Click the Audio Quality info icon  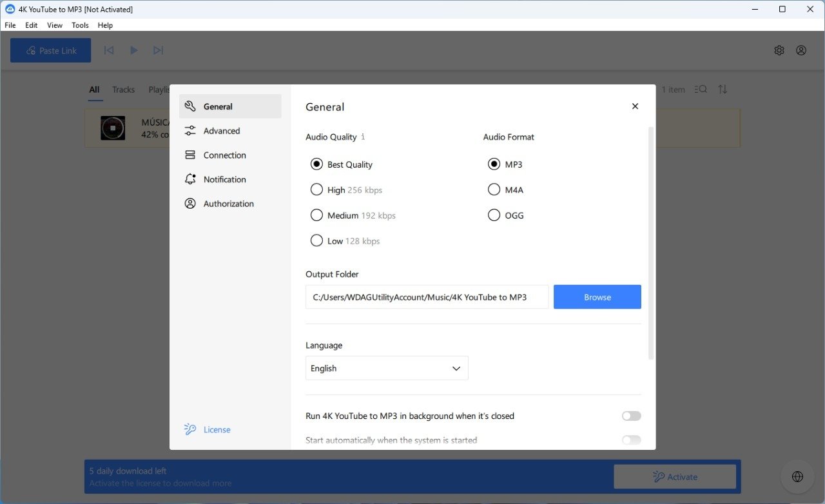pos(363,137)
